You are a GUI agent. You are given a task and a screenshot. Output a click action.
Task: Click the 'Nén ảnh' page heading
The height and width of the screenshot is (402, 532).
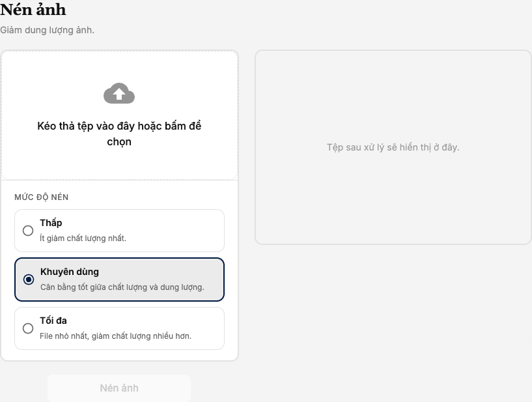pyautogui.click(x=33, y=10)
